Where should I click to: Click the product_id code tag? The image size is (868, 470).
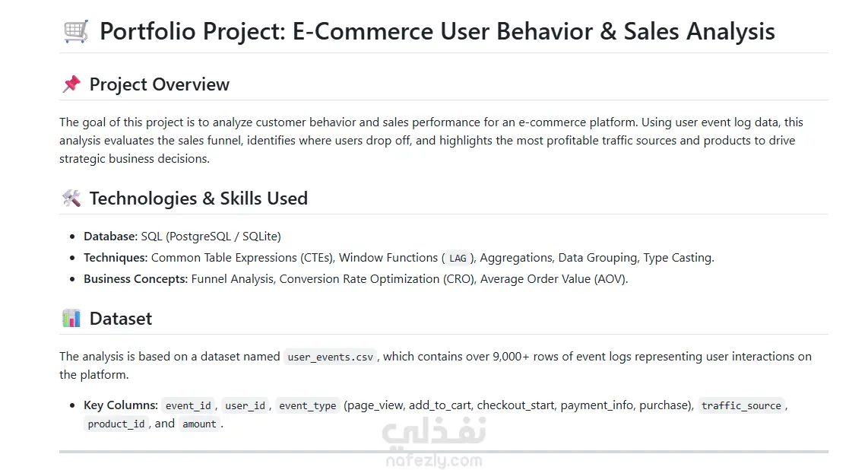point(116,424)
